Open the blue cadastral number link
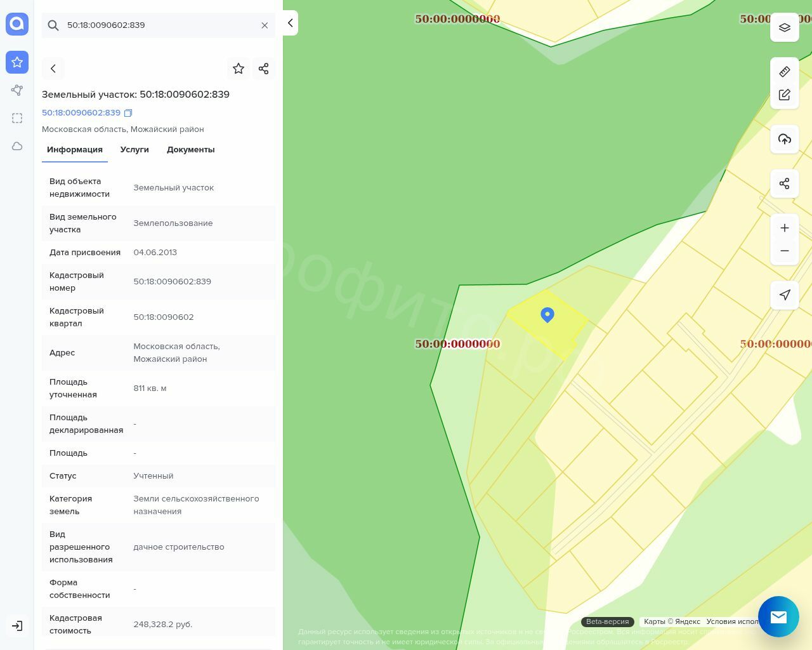The width and height of the screenshot is (812, 650). (81, 113)
